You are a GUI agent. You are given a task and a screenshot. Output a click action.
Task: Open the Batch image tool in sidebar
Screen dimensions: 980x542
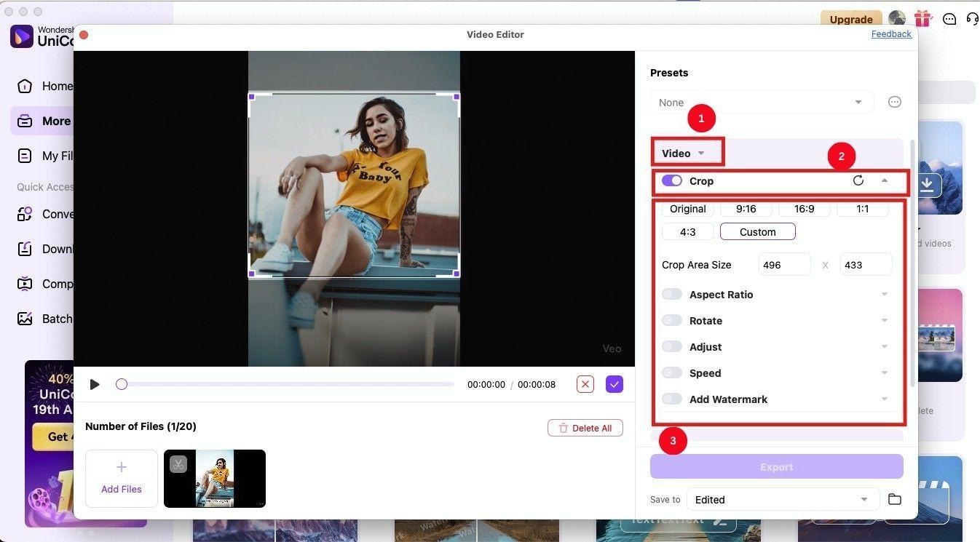click(x=44, y=319)
